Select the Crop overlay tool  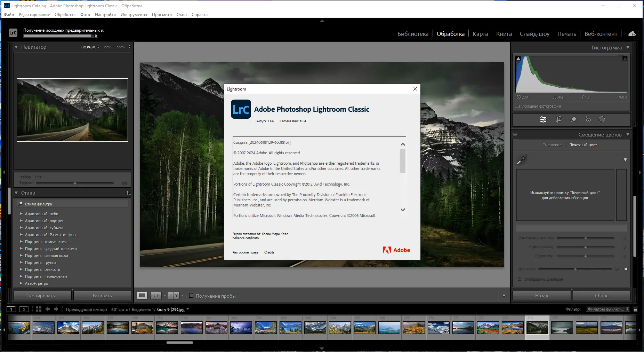coord(558,120)
